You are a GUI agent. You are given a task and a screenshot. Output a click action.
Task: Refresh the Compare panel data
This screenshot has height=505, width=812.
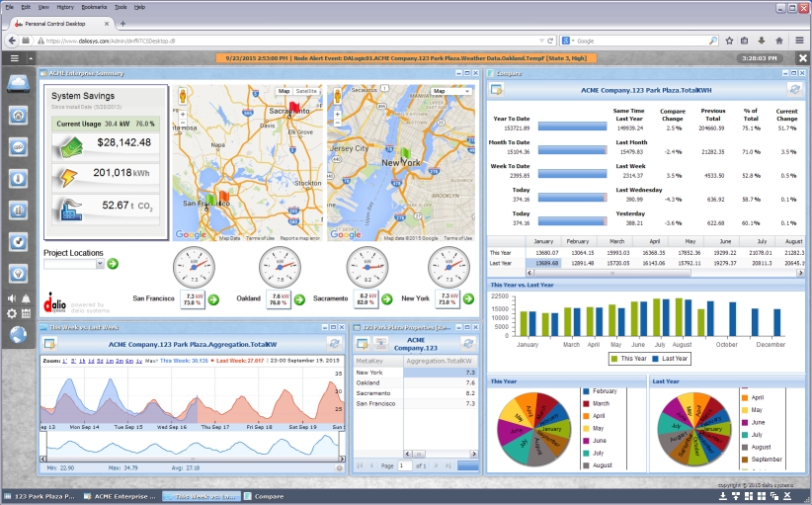click(x=794, y=90)
